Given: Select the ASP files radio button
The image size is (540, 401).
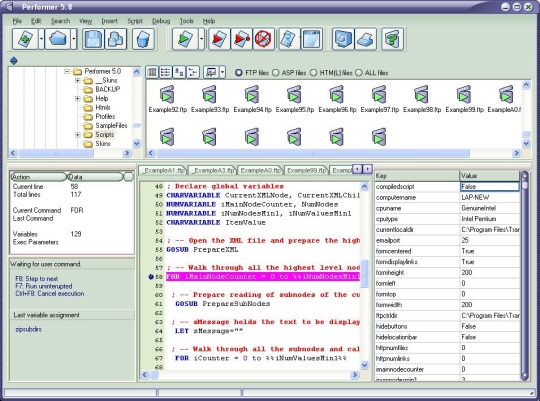Looking at the screenshot, I should click(x=276, y=73).
